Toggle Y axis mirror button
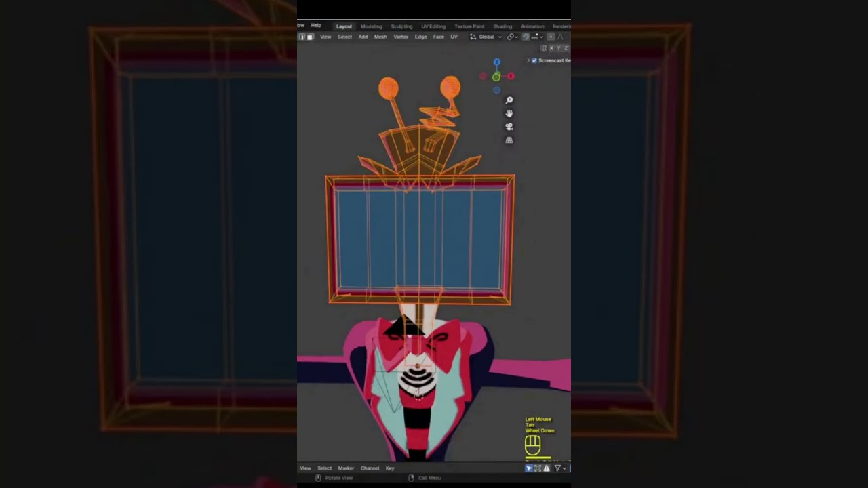 (559, 48)
